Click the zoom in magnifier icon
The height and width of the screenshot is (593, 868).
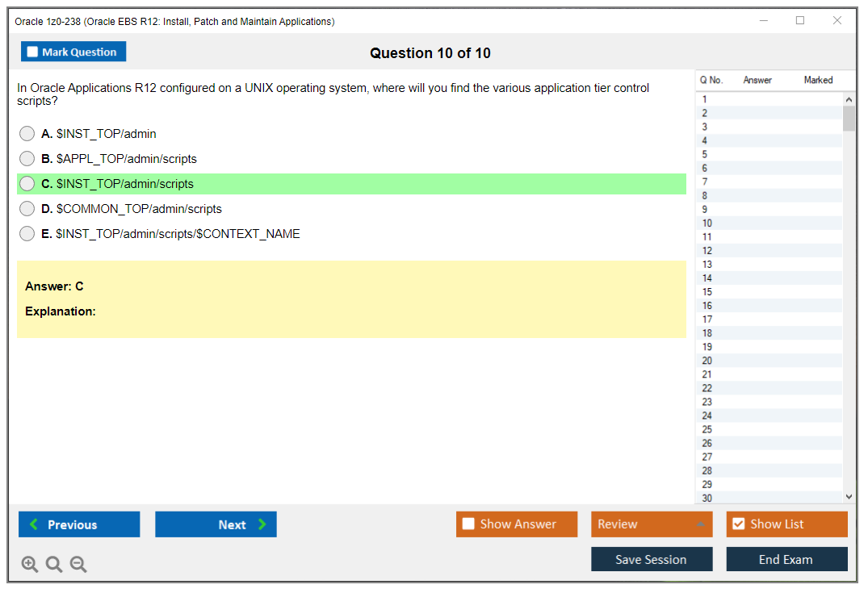[x=30, y=565]
